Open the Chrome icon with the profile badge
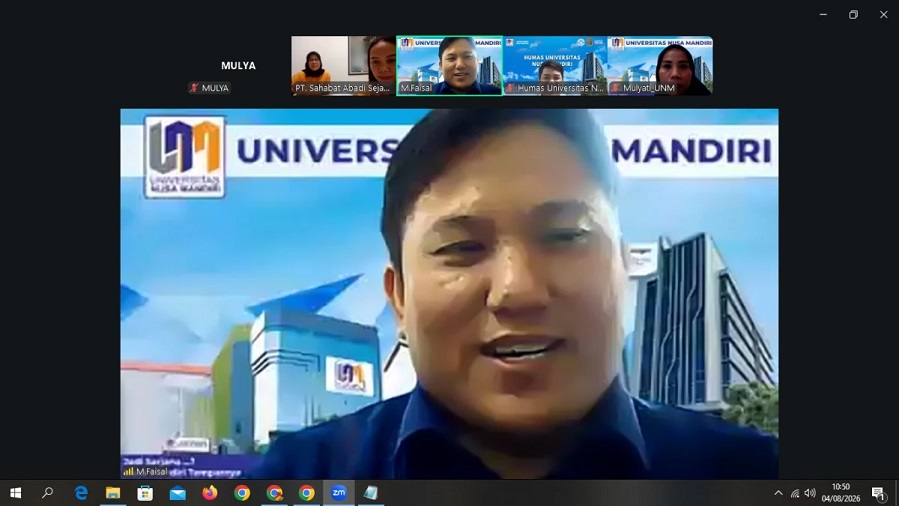Screen dimensions: 899x506 pos(274,493)
